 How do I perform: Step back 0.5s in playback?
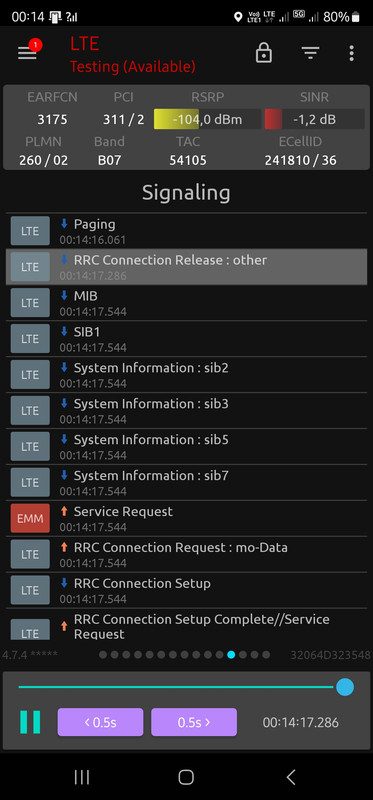[x=100, y=722]
